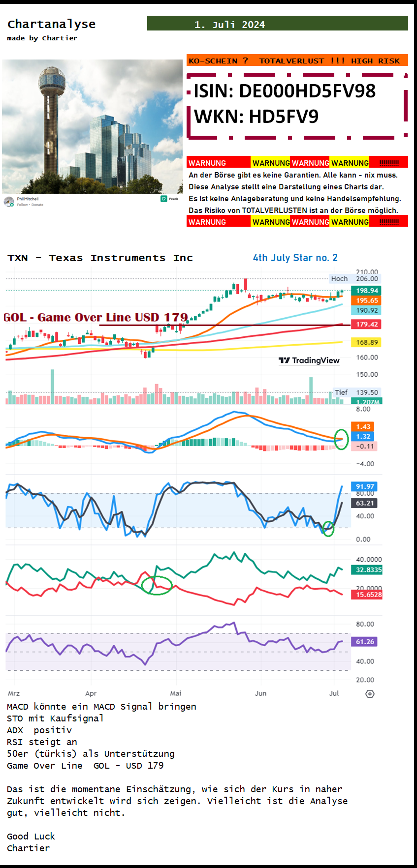Click Phil Mitchell's avatar under the photo

(9, 202)
